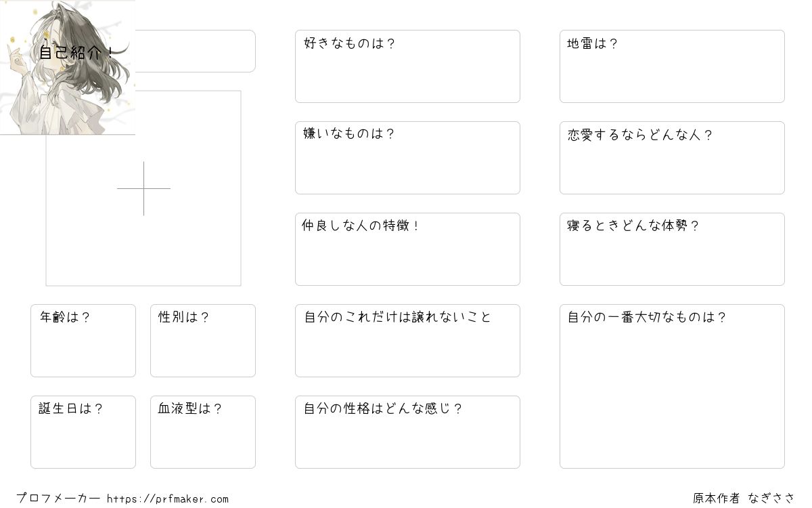Select the 自分の一番大切なものは？ large box

[x=672, y=386]
